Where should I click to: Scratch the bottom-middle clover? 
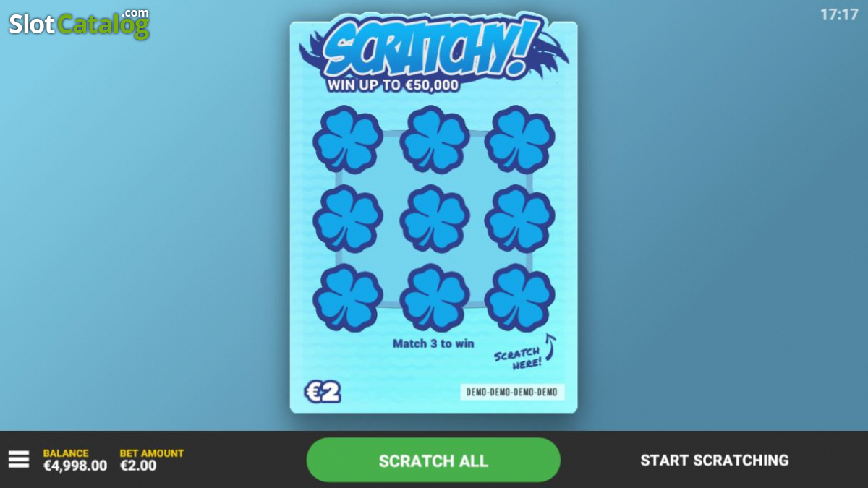point(435,298)
